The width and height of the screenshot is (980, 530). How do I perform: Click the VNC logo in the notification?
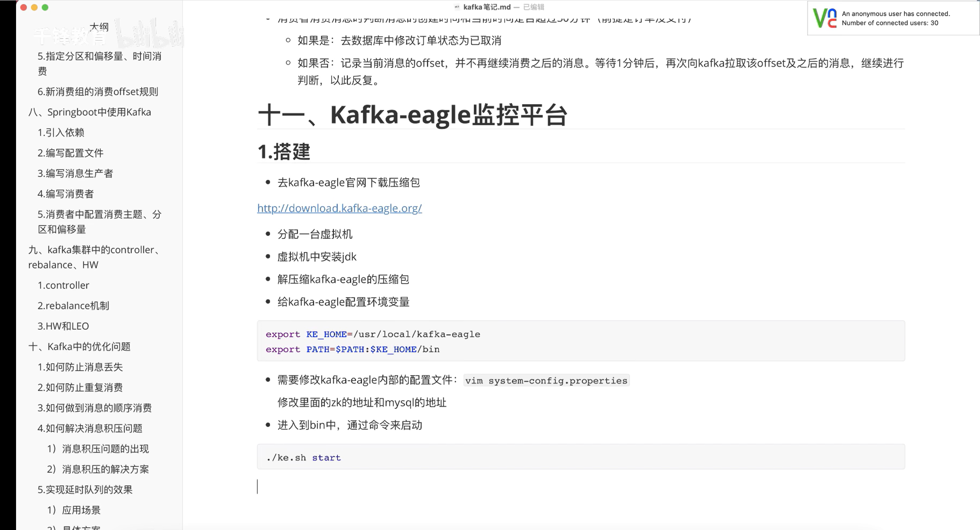[825, 18]
